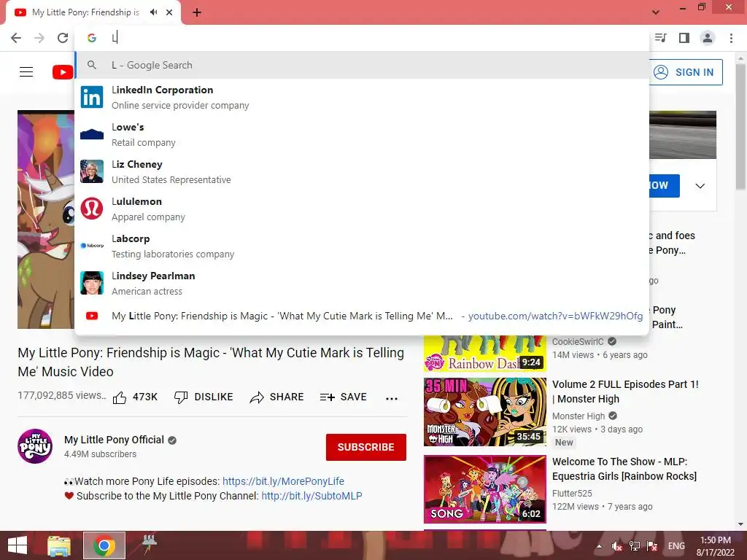Viewport: 747px width, 560px height.
Task: Pick the Liz Cheney suggestion
Action: click(x=362, y=171)
